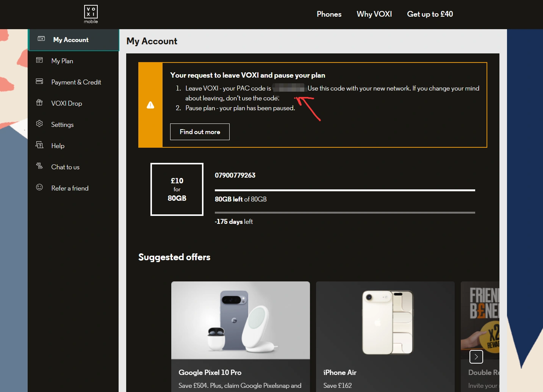
Task: Click the Help question icon
Action: tap(39, 145)
